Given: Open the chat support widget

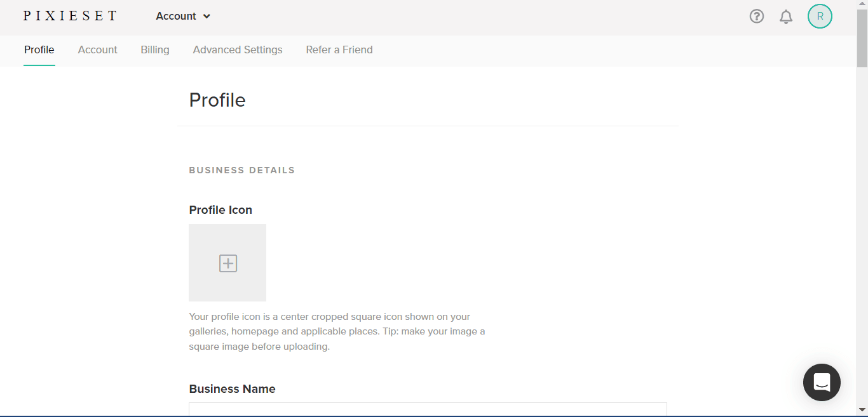Looking at the screenshot, I should pyautogui.click(x=822, y=382).
